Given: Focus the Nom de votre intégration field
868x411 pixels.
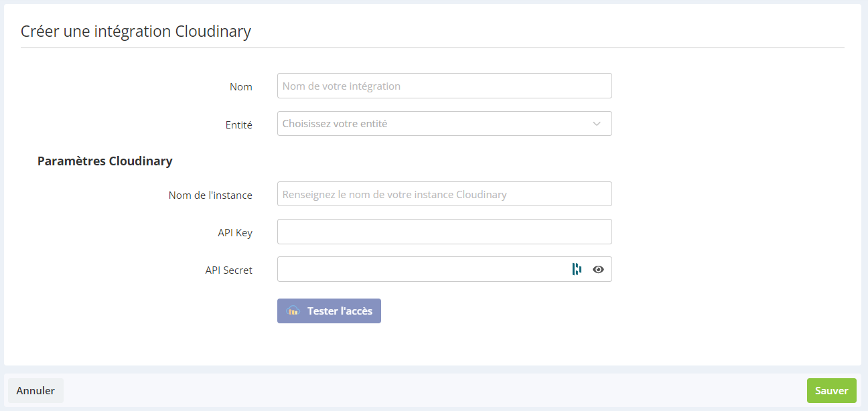Looking at the screenshot, I should [445, 86].
